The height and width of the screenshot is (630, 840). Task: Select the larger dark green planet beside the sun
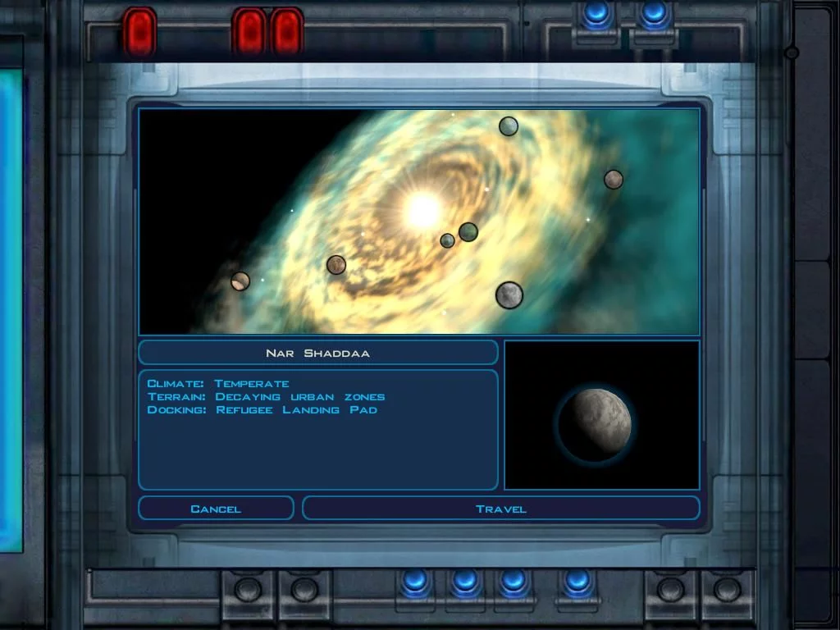[x=468, y=232]
